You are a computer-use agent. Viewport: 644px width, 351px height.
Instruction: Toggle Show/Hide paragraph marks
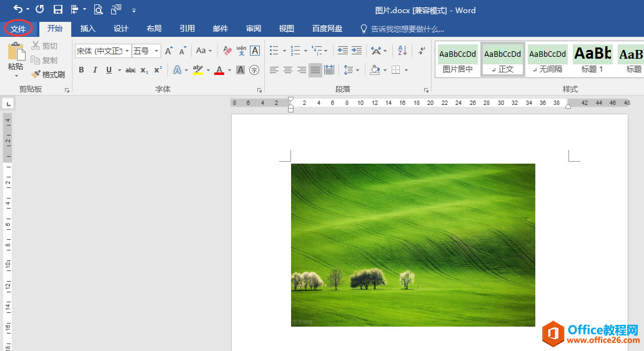(x=422, y=51)
